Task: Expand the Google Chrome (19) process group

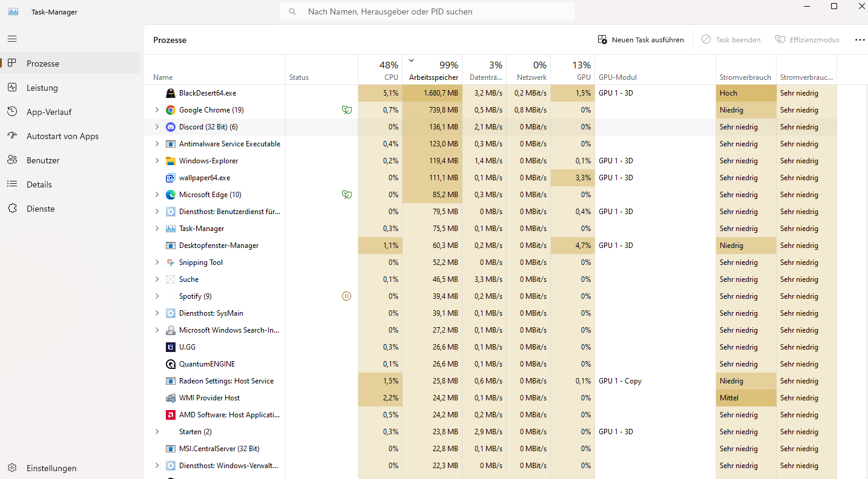Action: tap(157, 110)
